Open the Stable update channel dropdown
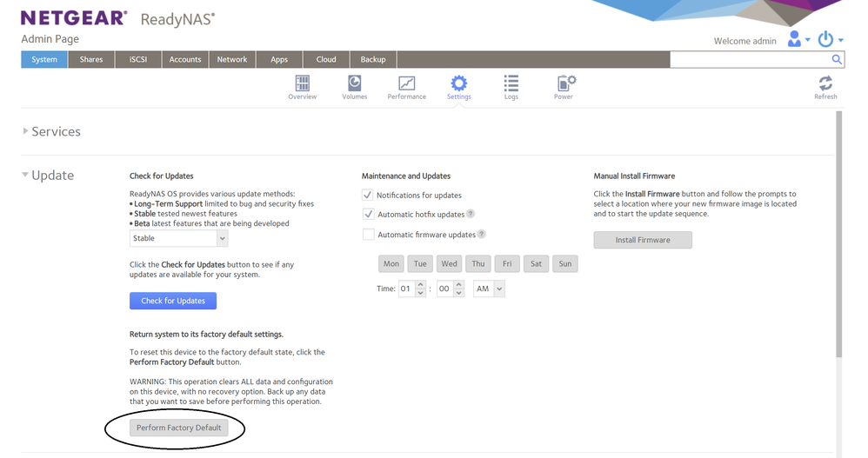 point(178,238)
